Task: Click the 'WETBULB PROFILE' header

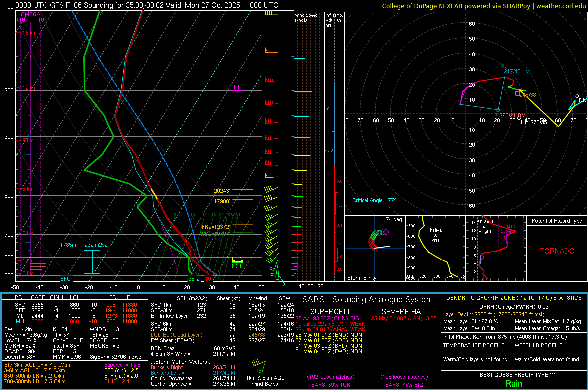Action: pyautogui.click(x=538, y=345)
